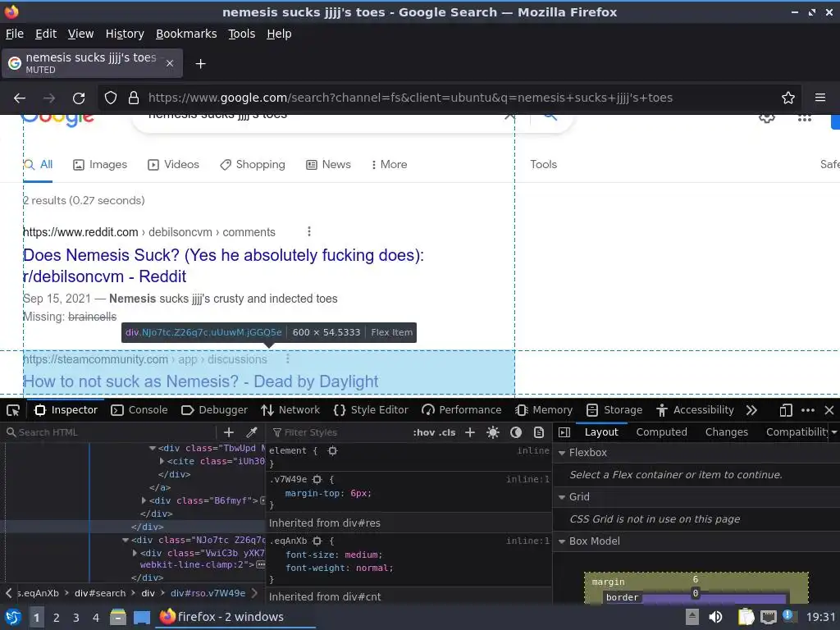Open the Does Nemesis Suck Reddit result

(x=223, y=267)
